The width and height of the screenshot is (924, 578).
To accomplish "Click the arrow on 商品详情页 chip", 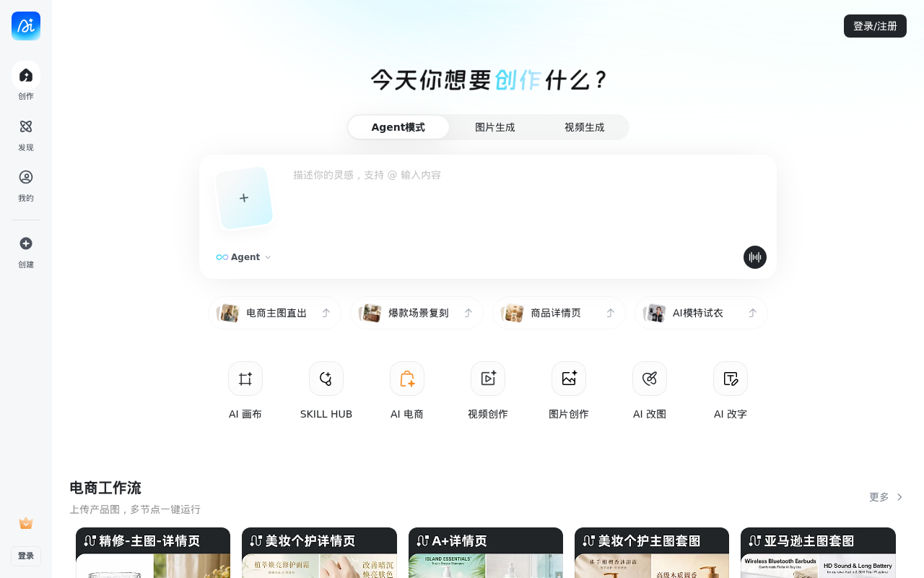I will pos(610,313).
